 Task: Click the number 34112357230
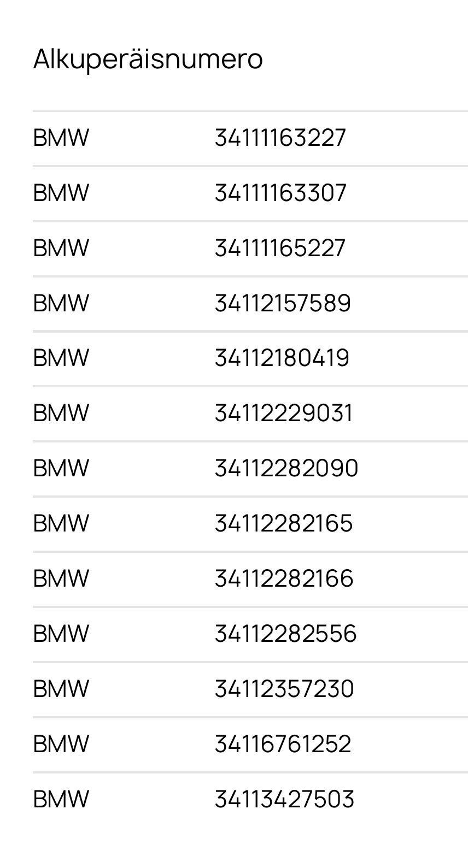point(284,688)
